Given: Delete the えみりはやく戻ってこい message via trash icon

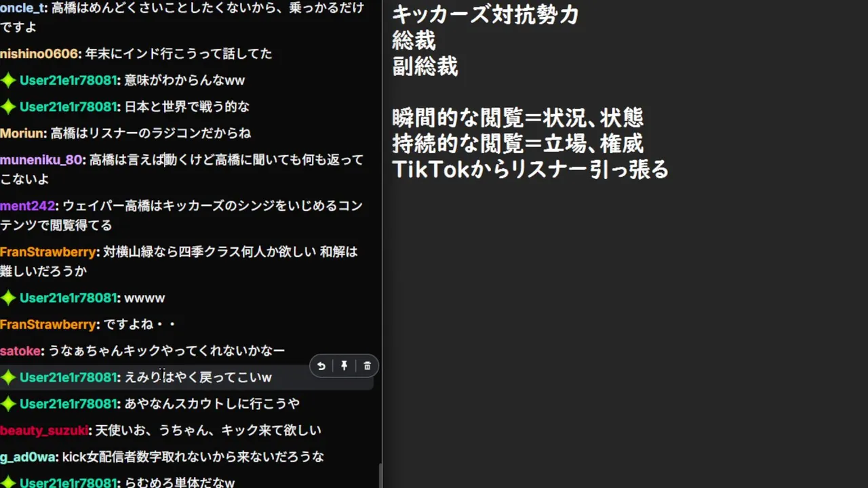Looking at the screenshot, I should point(367,366).
